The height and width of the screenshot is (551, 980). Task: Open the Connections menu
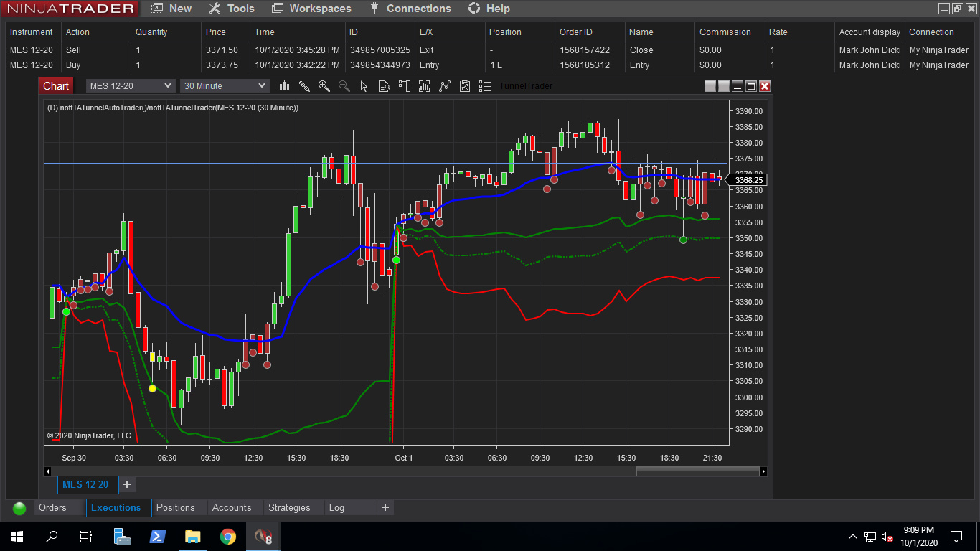point(410,9)
